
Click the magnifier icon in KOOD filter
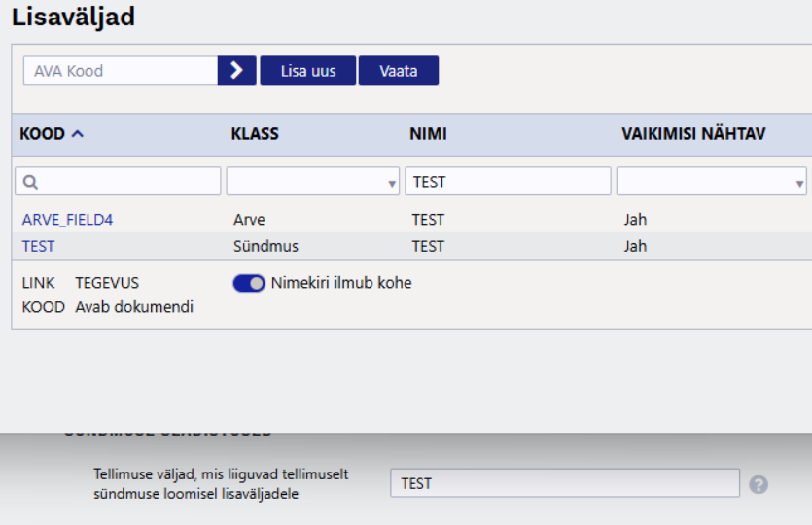(x=31, y=182)
